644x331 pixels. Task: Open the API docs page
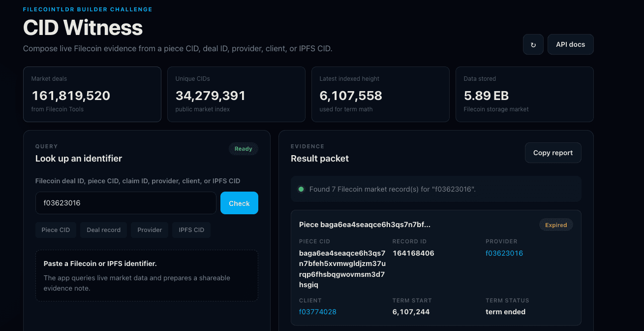click(x=571, y=44)
